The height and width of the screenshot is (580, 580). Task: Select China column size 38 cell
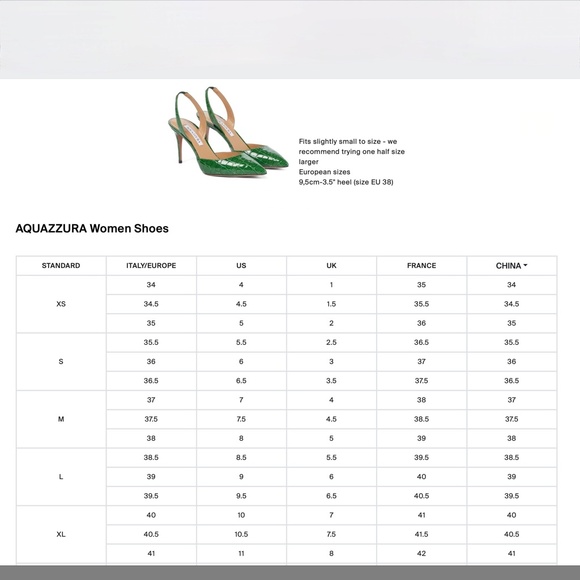click(x=512, y=438)
